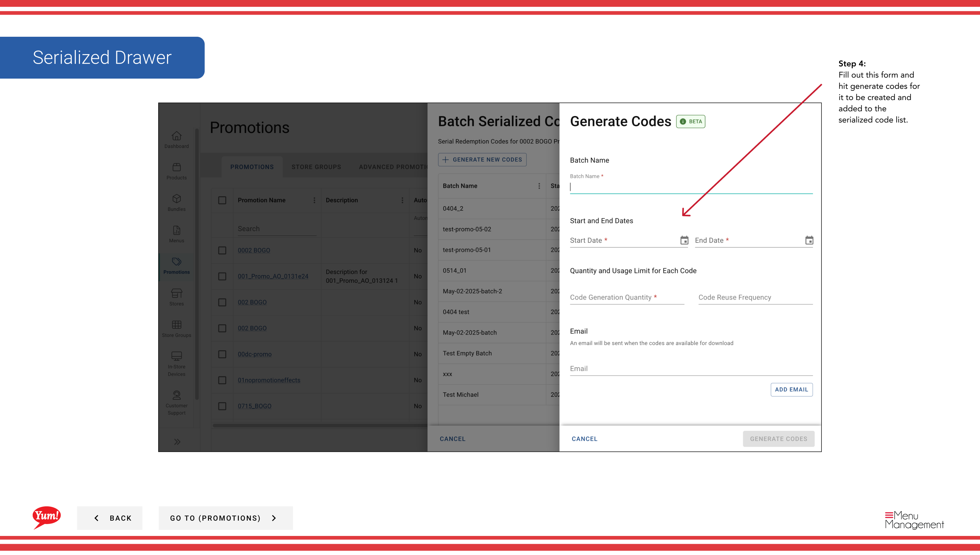Open Description column options menu
The image size is (980, 555).
(x=402, y=200)
